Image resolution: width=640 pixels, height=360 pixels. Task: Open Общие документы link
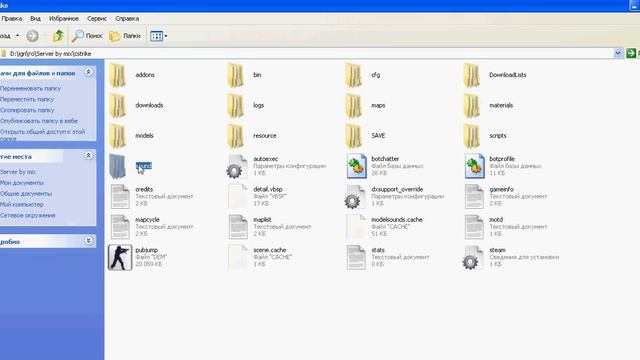[x=26, y=193]
